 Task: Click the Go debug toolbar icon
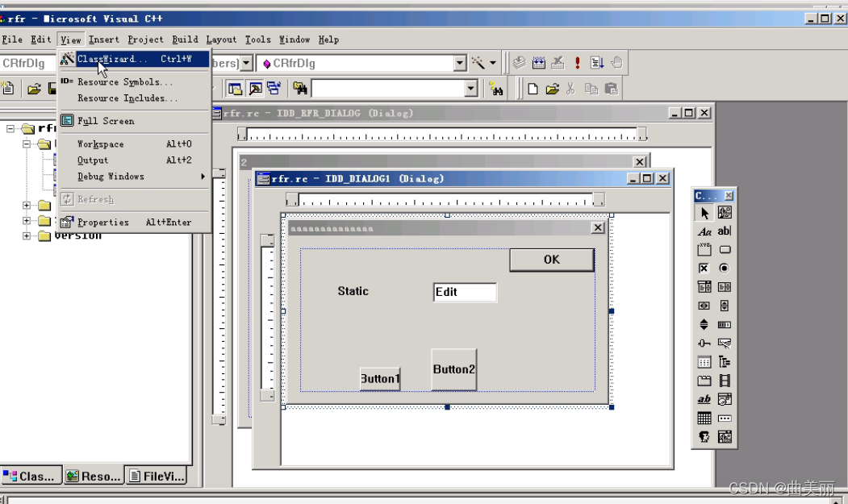(597, 63)
